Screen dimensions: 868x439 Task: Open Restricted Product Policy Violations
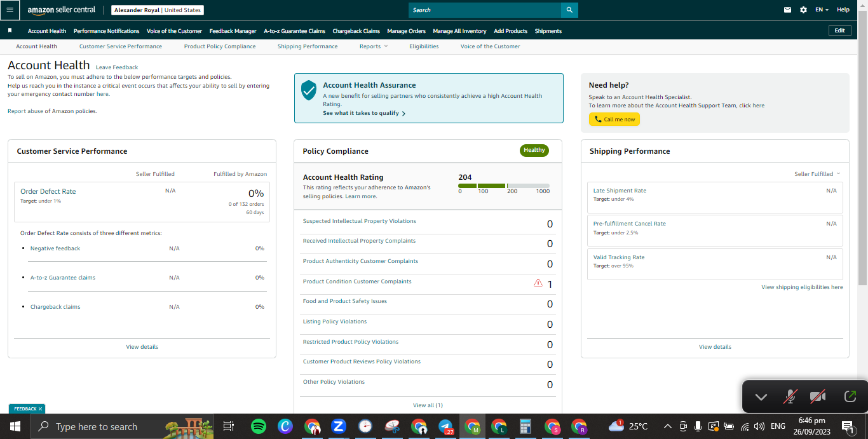[351, 342]
